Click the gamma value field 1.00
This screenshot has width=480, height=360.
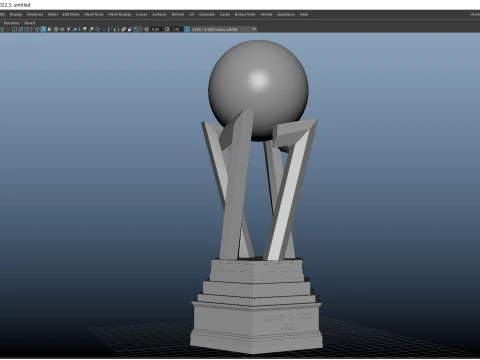click(x=176, y=29)
